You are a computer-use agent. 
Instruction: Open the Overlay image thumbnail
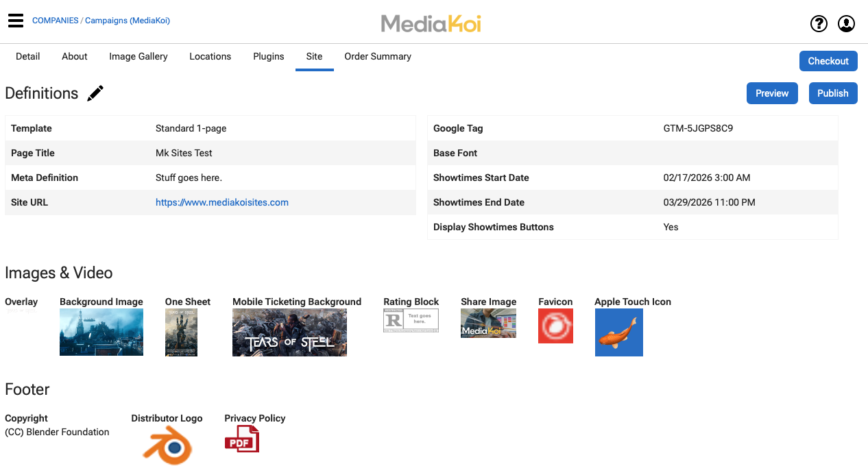pos(21,311)
